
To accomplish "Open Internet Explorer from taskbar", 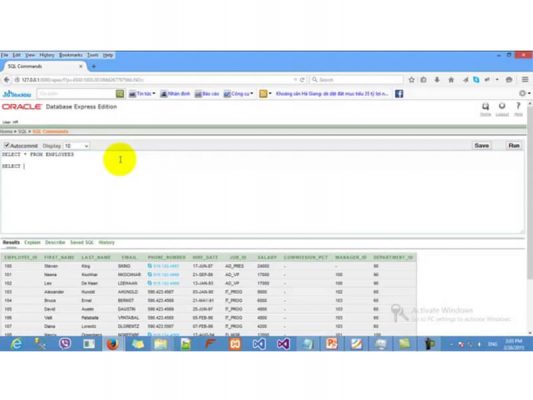I will pos(16,344).
